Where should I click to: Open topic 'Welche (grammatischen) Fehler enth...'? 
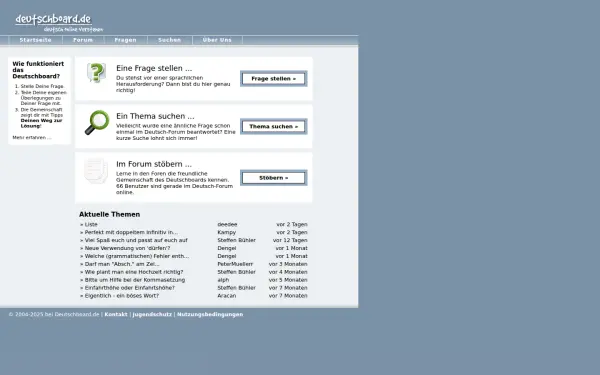[137, 256]
